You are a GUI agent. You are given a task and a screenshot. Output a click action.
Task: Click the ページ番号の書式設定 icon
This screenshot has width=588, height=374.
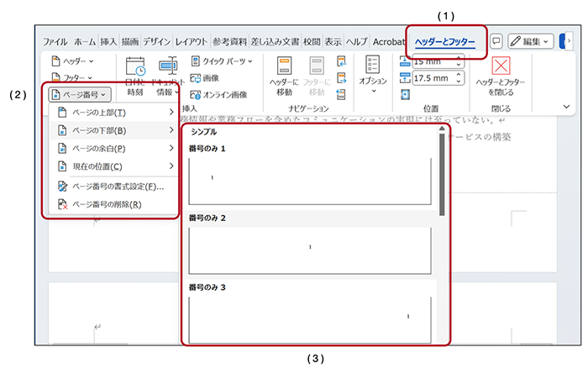pos(62,187)
